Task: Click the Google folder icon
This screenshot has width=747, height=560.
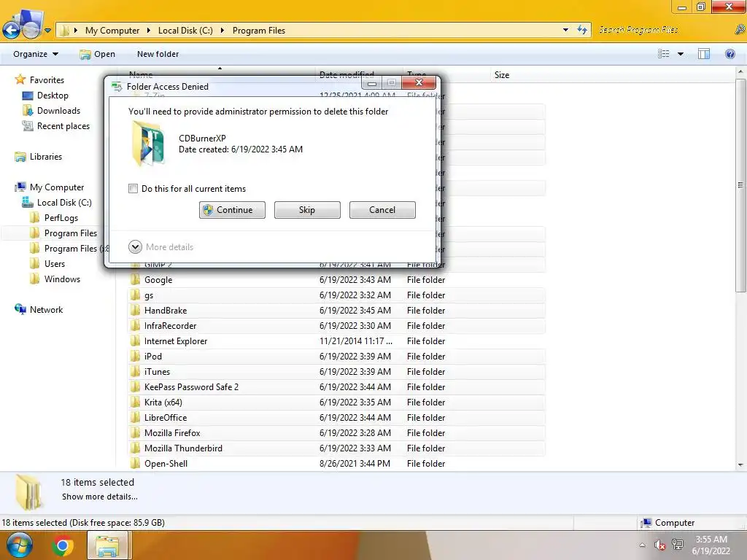Action: pyautogui.click(x=135, y=279)
